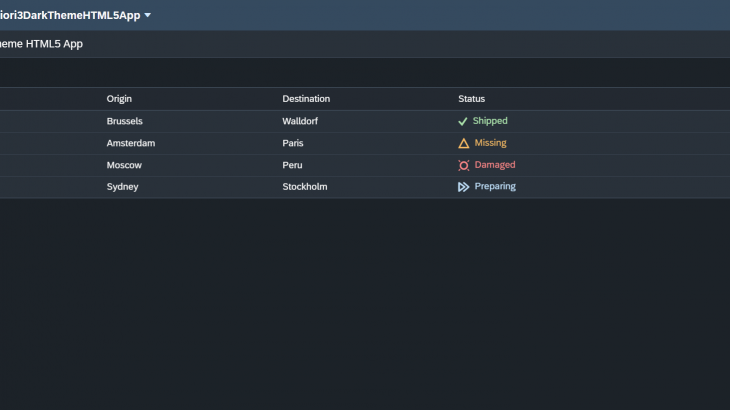
Task: Click the Origin column header
Action: click(x=119, y=99)
